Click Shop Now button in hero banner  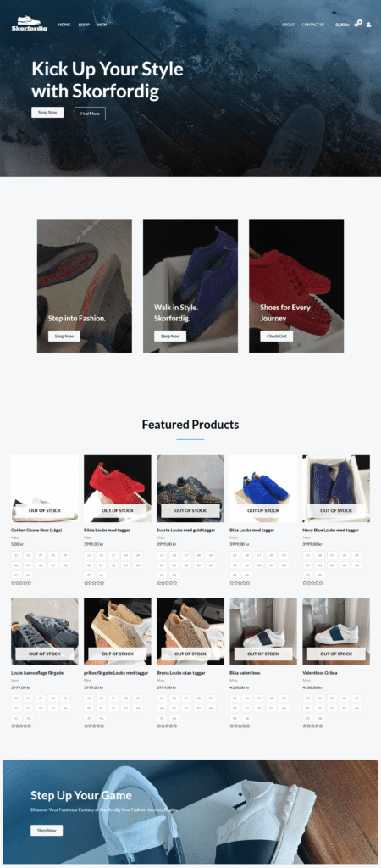(47, 113)
